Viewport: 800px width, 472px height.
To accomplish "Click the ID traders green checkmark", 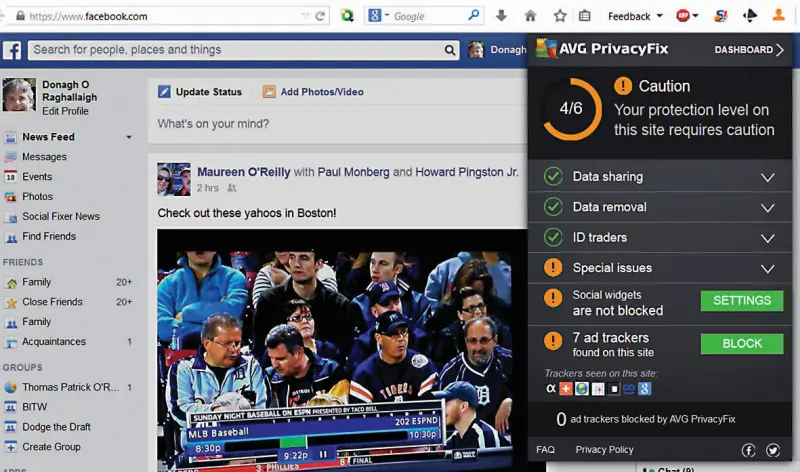I will pyautogui.click(x=552, y=238).
